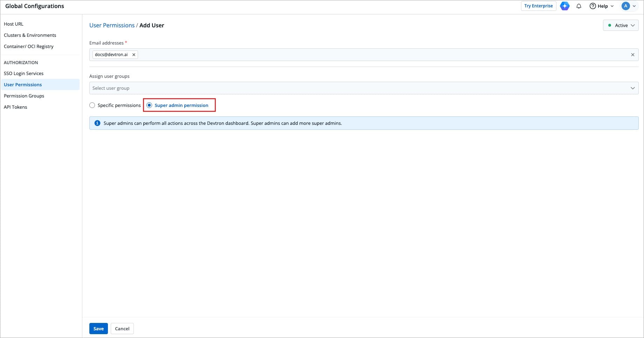Go to Permission Groups in the sidebar

[24, 96]
